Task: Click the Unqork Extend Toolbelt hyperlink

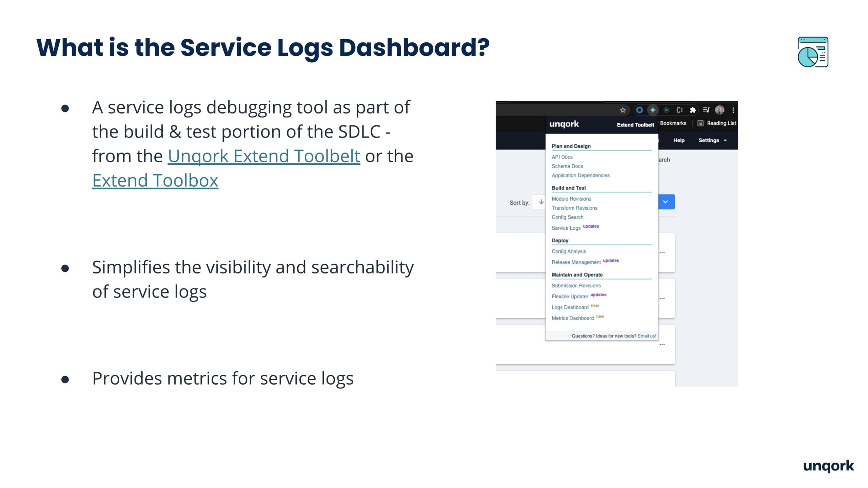Action: [x=264, y=156]
